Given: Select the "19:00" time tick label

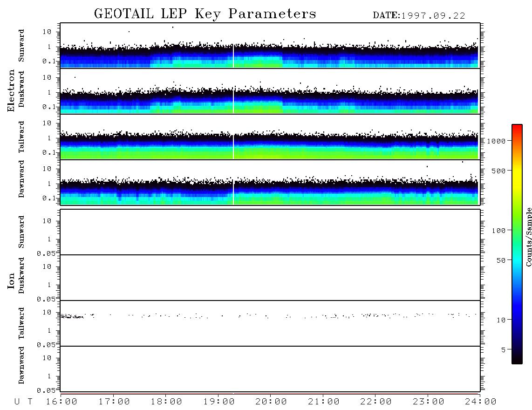Looking at the screenshot, I should [219, 402].
